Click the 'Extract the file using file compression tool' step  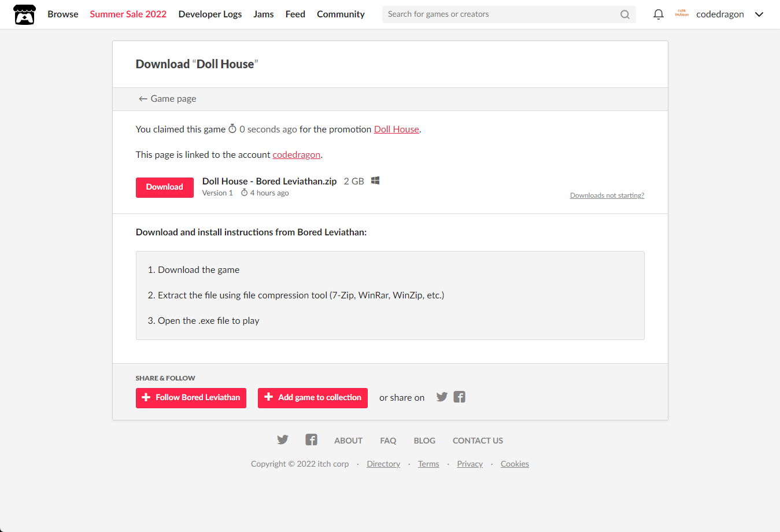tap(301, 295)
